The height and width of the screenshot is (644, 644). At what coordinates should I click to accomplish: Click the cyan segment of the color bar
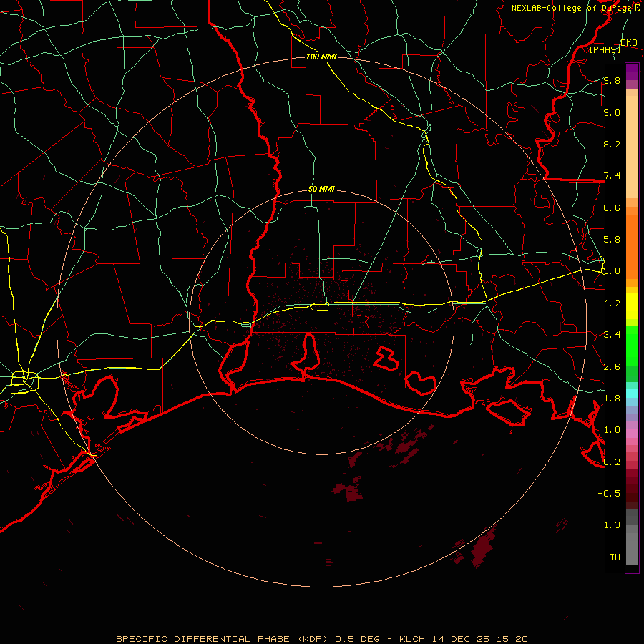tap(632, 394)
